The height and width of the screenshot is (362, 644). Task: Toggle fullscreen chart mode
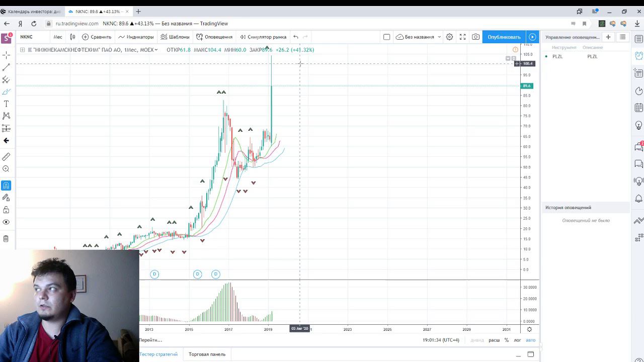462,37
